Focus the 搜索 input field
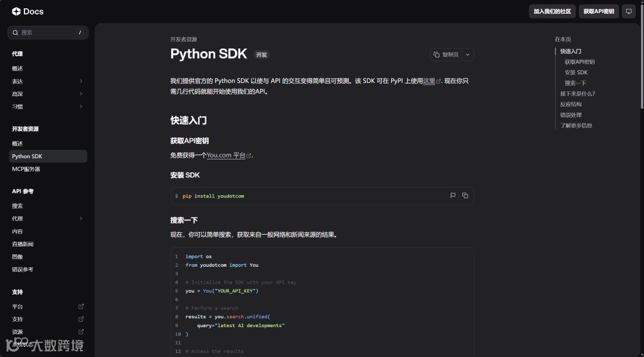This screenshot has width=644, height=357. pos(48,32)
